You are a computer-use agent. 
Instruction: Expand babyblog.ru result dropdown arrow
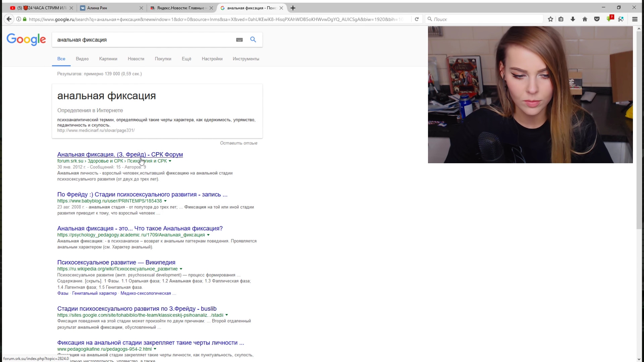[165, 201]
